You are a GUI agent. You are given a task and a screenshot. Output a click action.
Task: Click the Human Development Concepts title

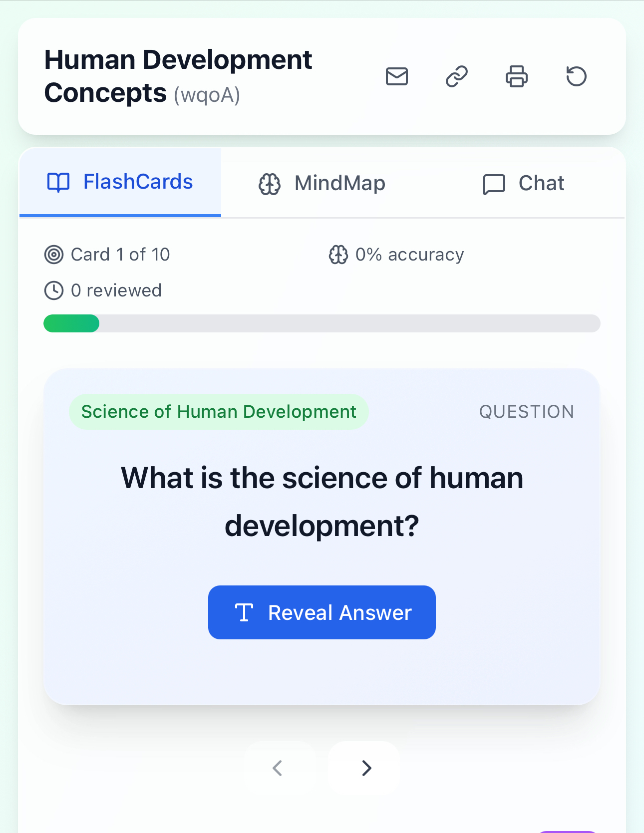[x=178, y=76]
